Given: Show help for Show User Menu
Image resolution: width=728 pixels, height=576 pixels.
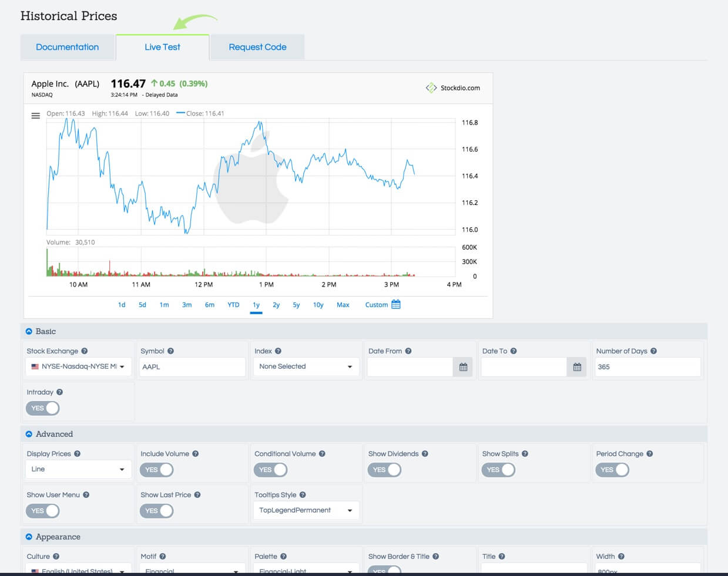Looking at the screenshot, I should click(x=86, y=495).
